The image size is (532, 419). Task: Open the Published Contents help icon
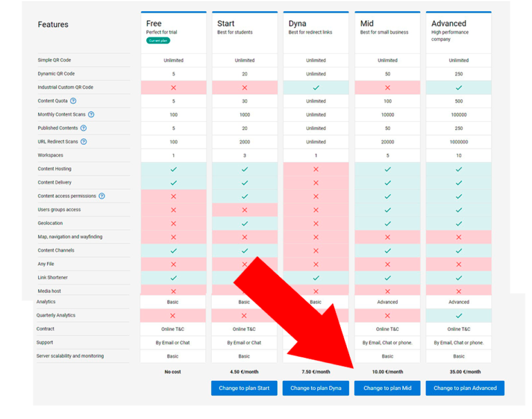coord(83,128)
